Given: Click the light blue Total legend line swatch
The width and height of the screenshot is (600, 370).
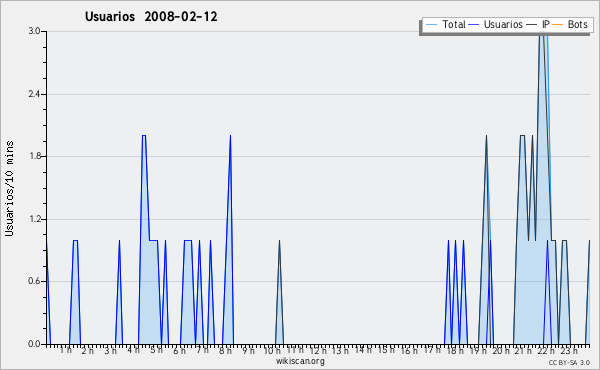Looking at the screenshot, I should pyautogui.click(x=431, y=25).
